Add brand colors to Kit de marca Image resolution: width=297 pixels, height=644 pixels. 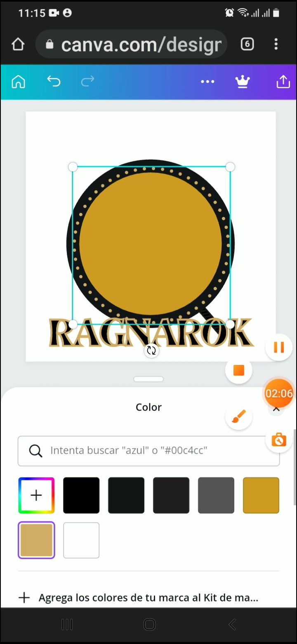[138, 598]
